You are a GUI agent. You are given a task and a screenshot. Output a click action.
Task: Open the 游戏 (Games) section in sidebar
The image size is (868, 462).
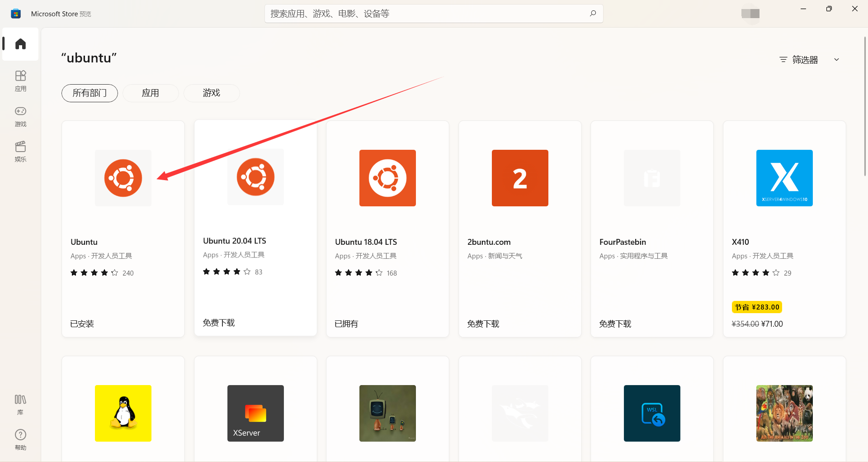[20, 116]
